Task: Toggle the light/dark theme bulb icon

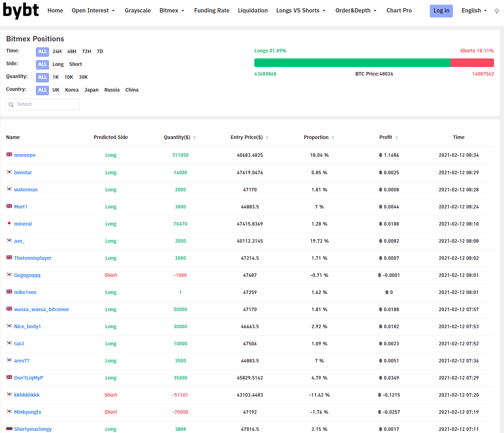Action: pyautogui.click(x=497, y=11)
